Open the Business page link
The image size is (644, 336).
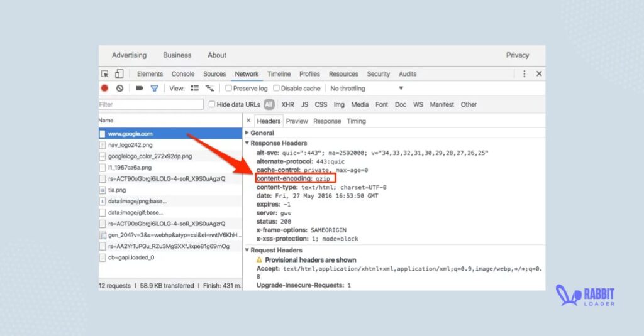tap(177, 55)
